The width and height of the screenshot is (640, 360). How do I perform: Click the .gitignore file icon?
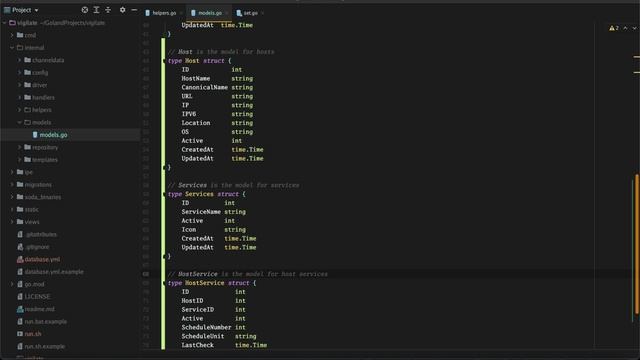pyautogui.click(x=20, y=247)
